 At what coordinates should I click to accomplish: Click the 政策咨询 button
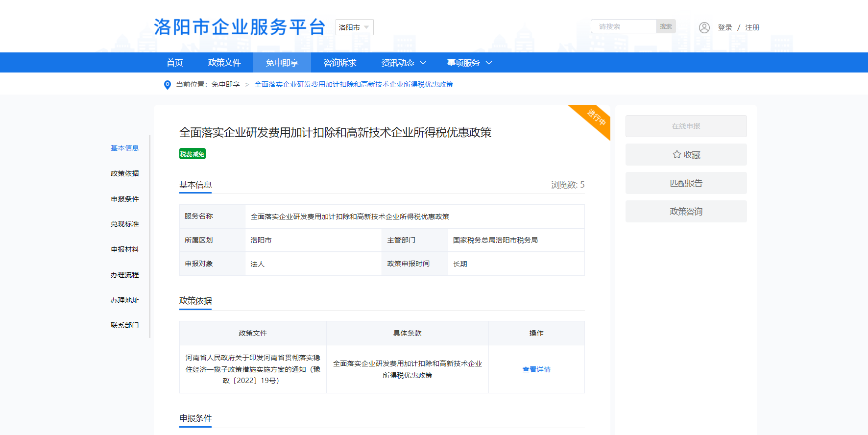686,211
